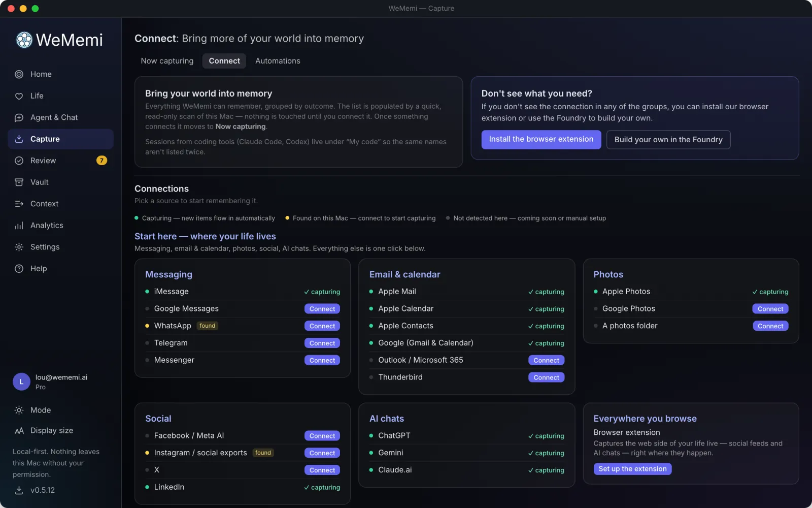812x508 pixels.
Task: Connect Telegram
Action: pos(322,343)
